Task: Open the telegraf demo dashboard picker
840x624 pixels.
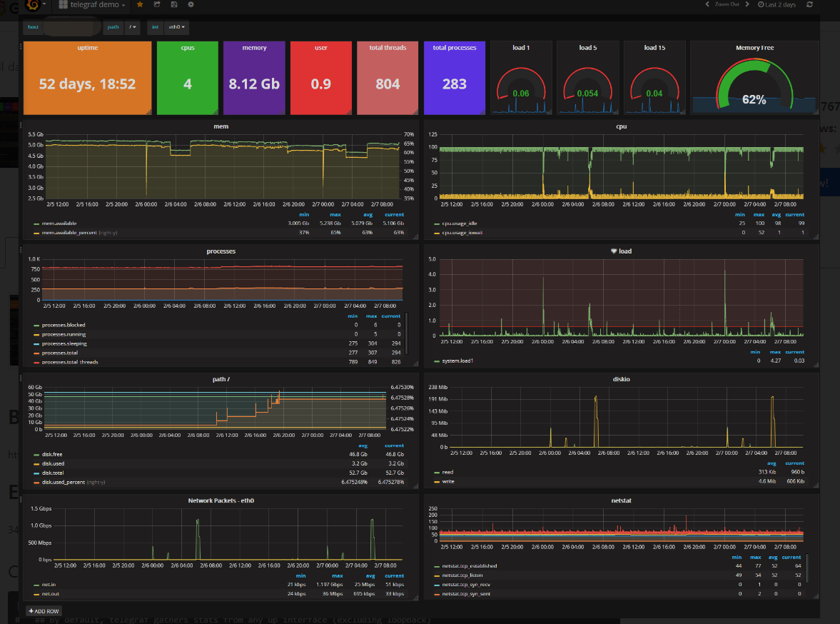Action: pyautogui.click(x=92, y=5)
